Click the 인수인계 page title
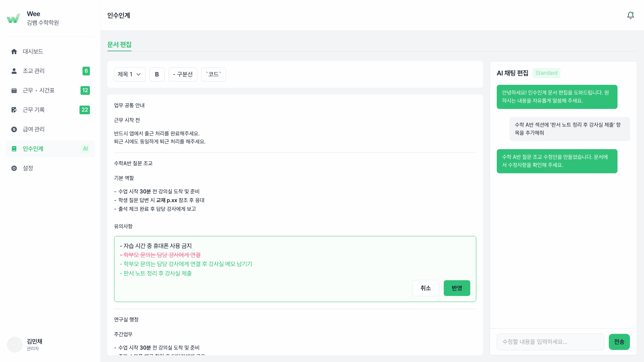Viewport: 644px width, 362px height. click(x=119, y=15)
